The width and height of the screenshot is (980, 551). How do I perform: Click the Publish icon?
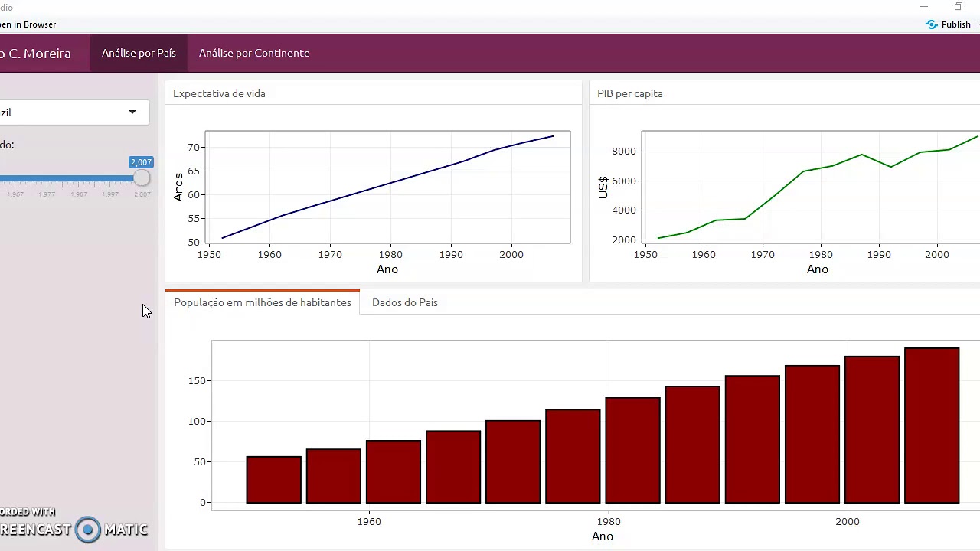(x=932, y=24)
